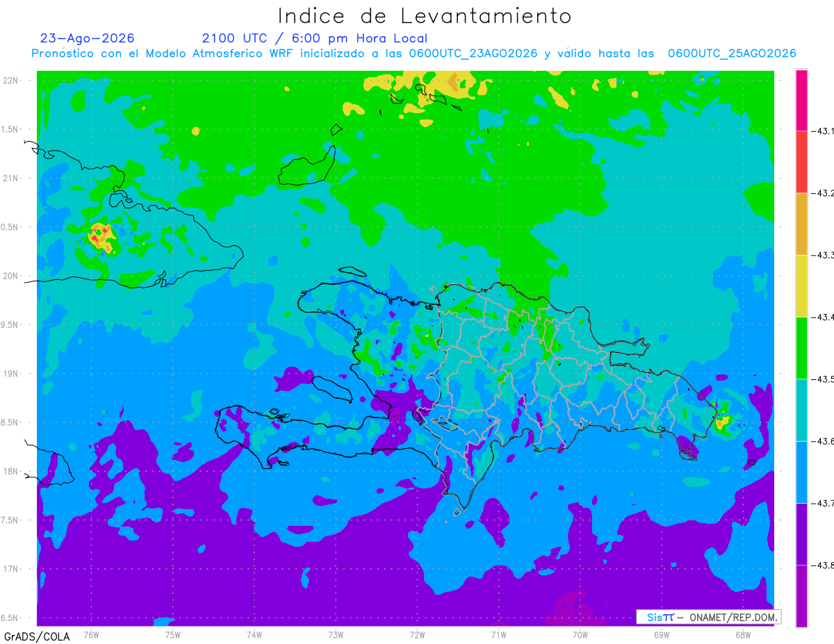Select the date text 23-Ago-2026
Screen dimensions: 834x644
click(88, 38)
